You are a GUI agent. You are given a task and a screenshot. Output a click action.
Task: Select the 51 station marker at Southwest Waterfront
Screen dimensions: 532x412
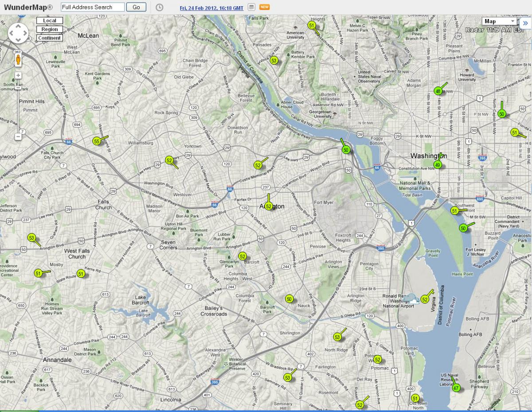click(x=454, y=211)
